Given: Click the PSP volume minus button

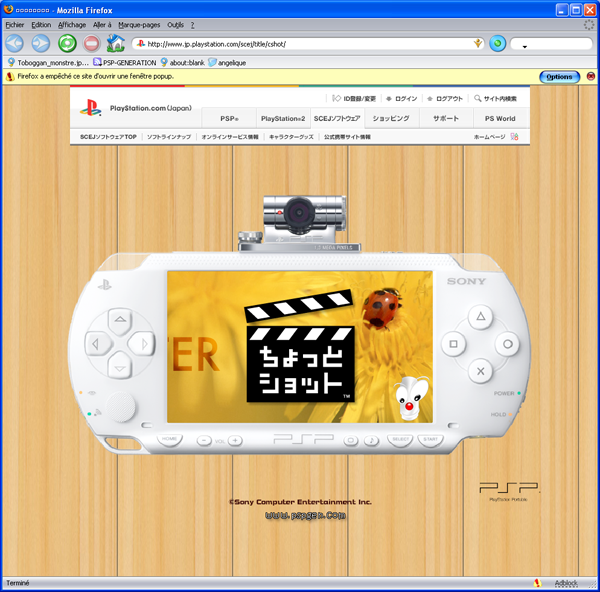Looking at the screenshot, I should pos(204,441).
